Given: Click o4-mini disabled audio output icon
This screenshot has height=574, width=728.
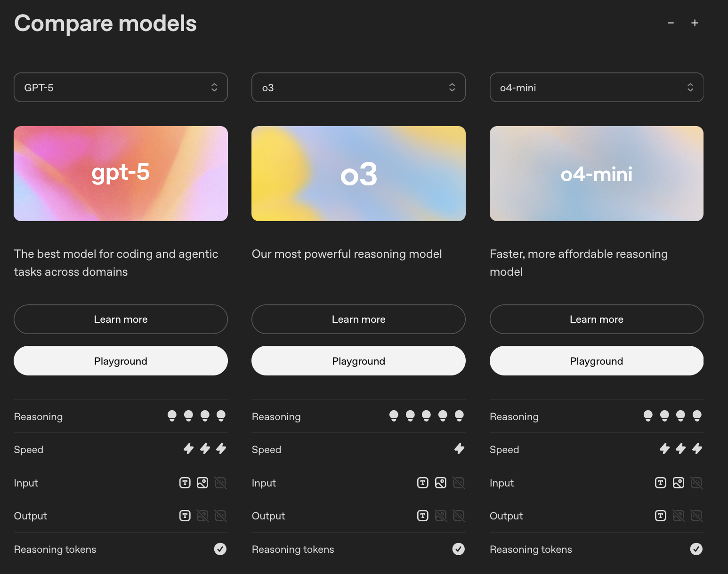Looking at the screenshot, I should [696, 516].
